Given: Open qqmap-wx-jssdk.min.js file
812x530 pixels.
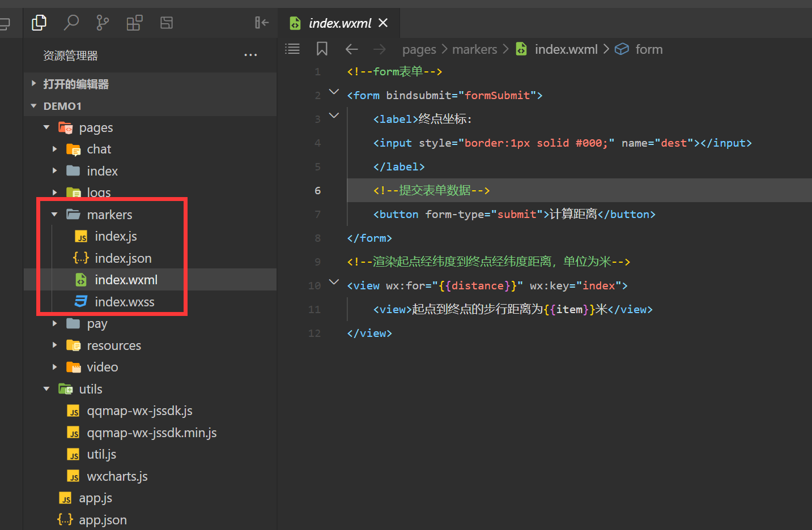Looking at the screenshot, I should 151,433.
